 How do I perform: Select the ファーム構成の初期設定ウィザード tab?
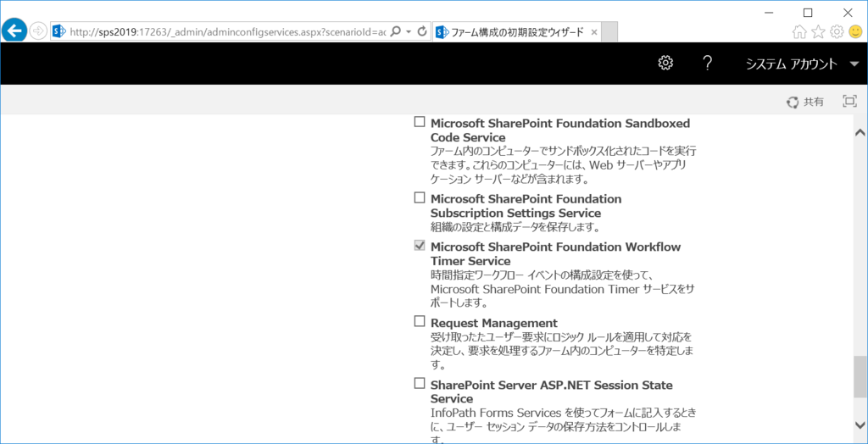[x=517, y=32]
